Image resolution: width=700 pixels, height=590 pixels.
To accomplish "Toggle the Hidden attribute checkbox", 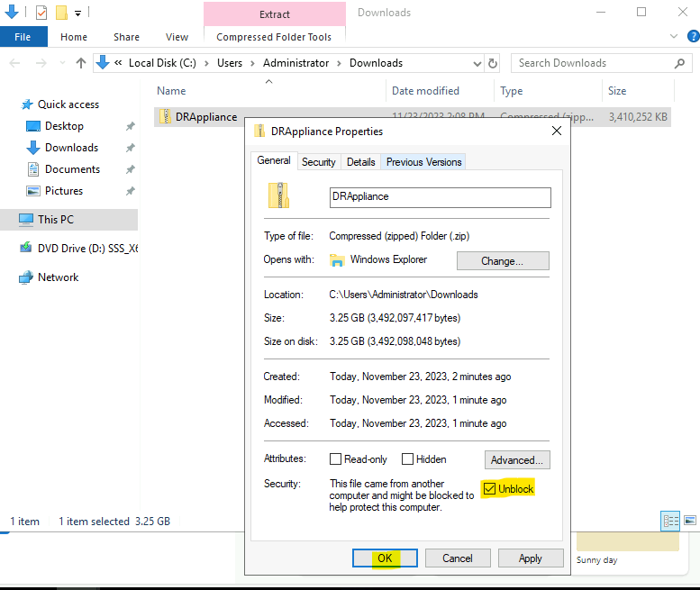I will pyautogui.click(x=407, y=459).
